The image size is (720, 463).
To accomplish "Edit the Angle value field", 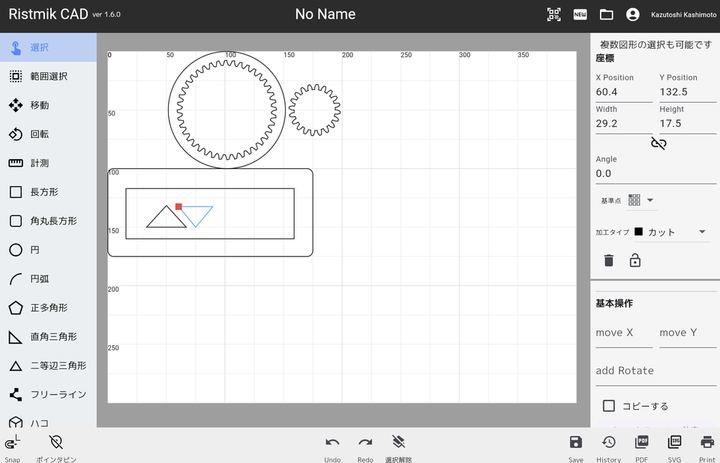I will (656, 174).
